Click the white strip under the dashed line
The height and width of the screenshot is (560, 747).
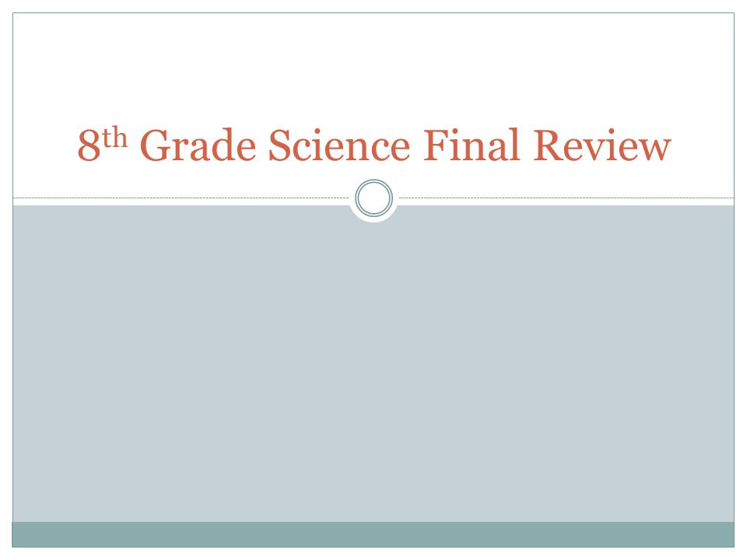(181, 202)
